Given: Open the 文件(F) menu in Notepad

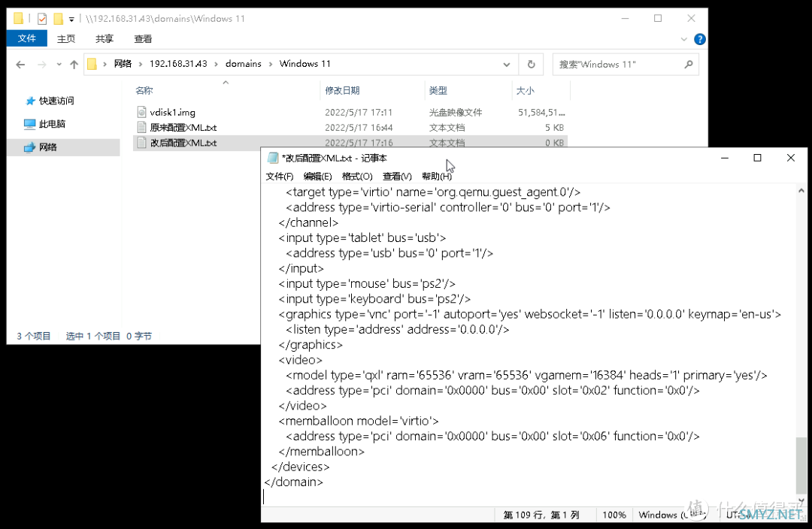Looking at the screenshot, I should pos(280,177).
